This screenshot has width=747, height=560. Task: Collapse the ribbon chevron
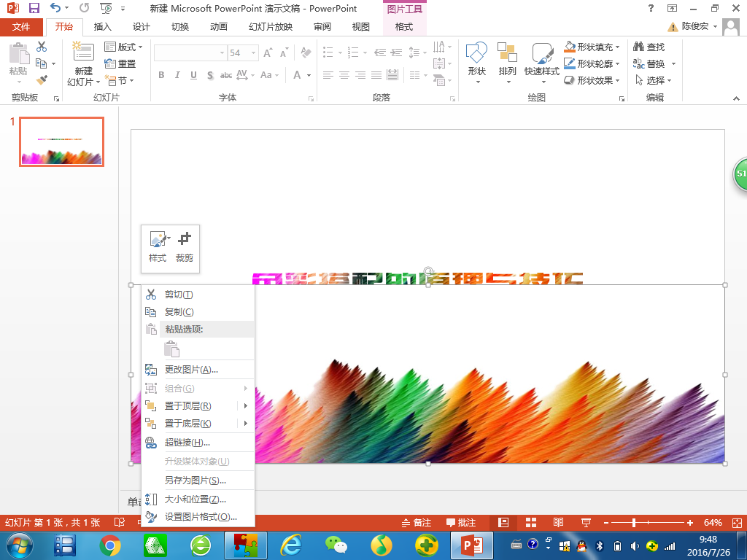click(x=737, y=98)
